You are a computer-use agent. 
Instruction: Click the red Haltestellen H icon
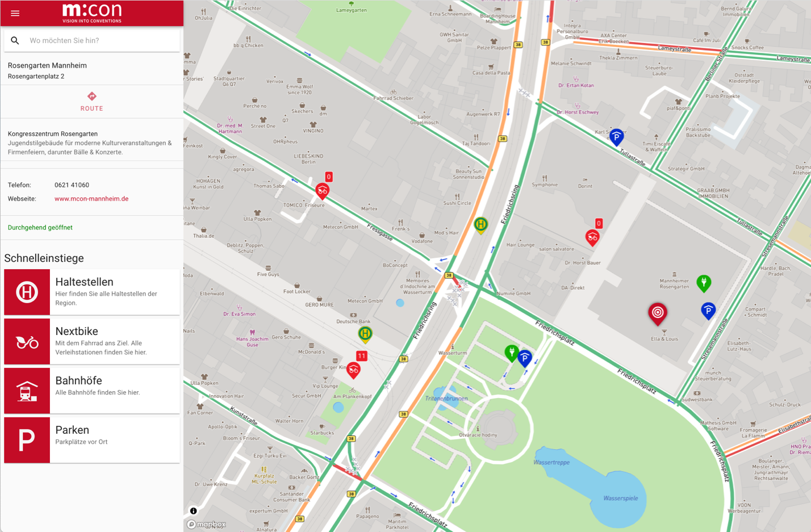point(27,292)
